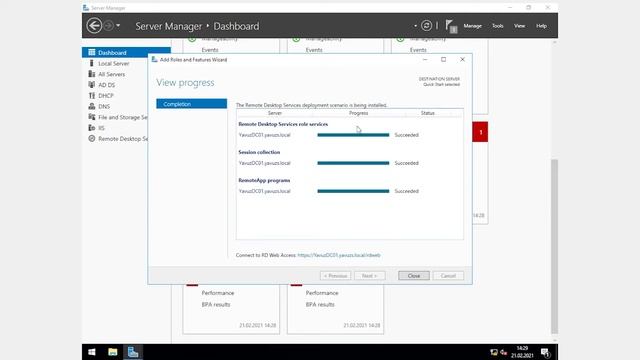640x360 pixels.
Task: Click the 'RemoteApp programs' heading
Action: pos(264,180)
